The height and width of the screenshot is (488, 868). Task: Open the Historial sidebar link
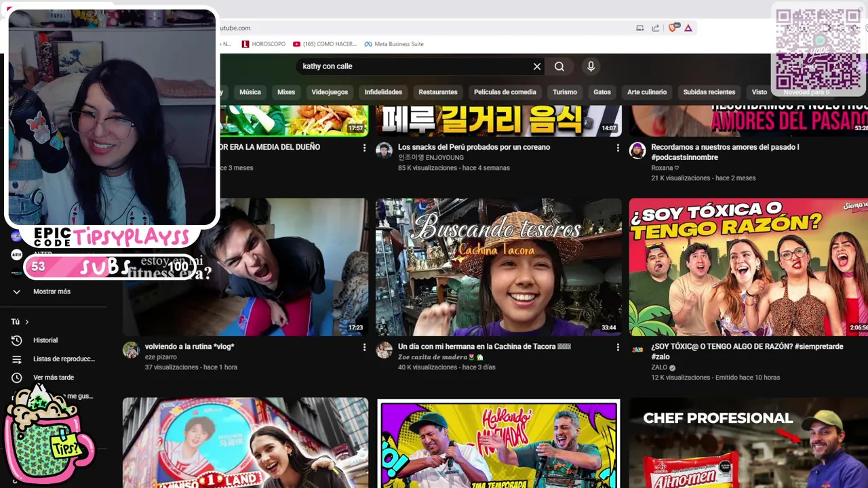(45, 340)
